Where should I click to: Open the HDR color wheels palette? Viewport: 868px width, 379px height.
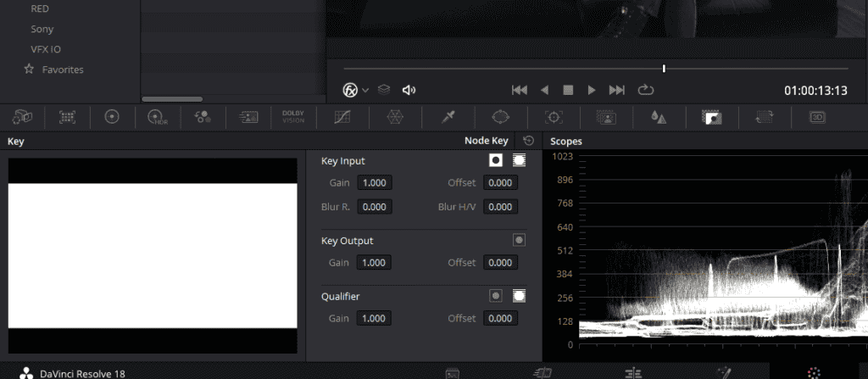157,117
